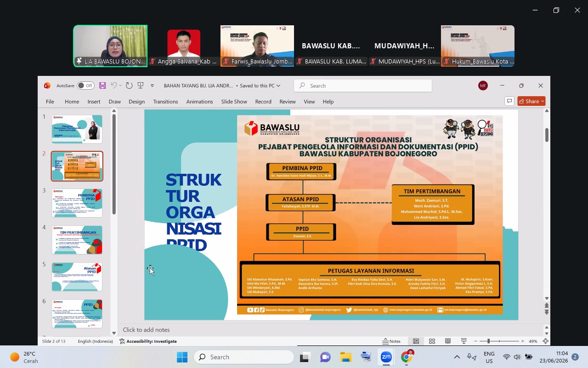Image resolution: width=588 pixels, height=368 pixels.
Task: Click the zoom in plus button
Action: (x=522, y=341)
